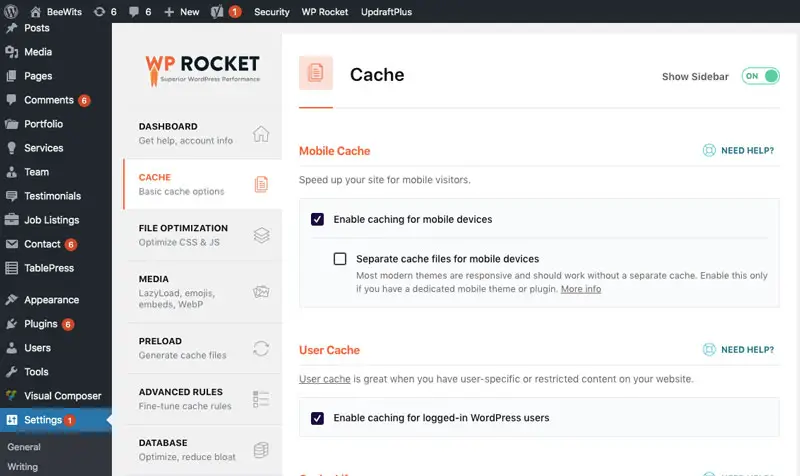Open the More info link
Screen dimensions: 800x476
click(x=581, y=289)
